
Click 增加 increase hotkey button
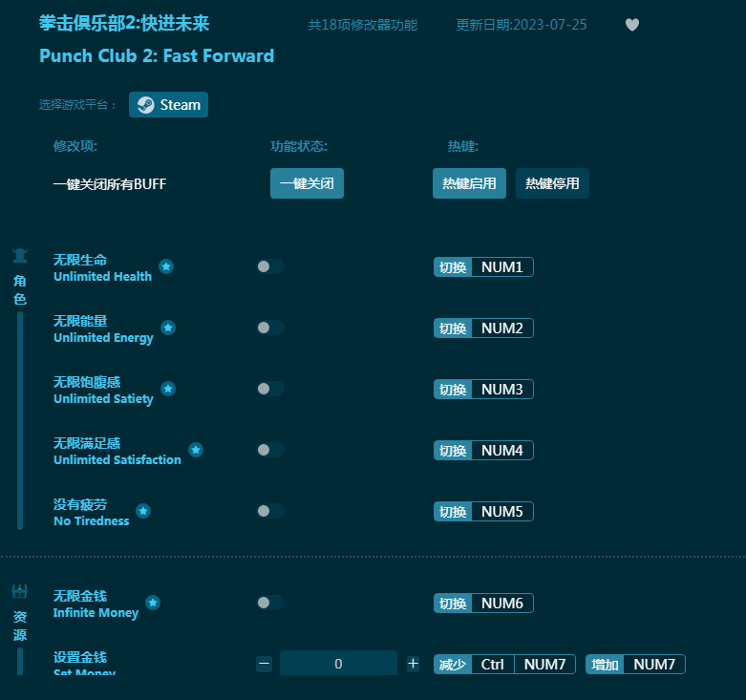tap(605, 665)
